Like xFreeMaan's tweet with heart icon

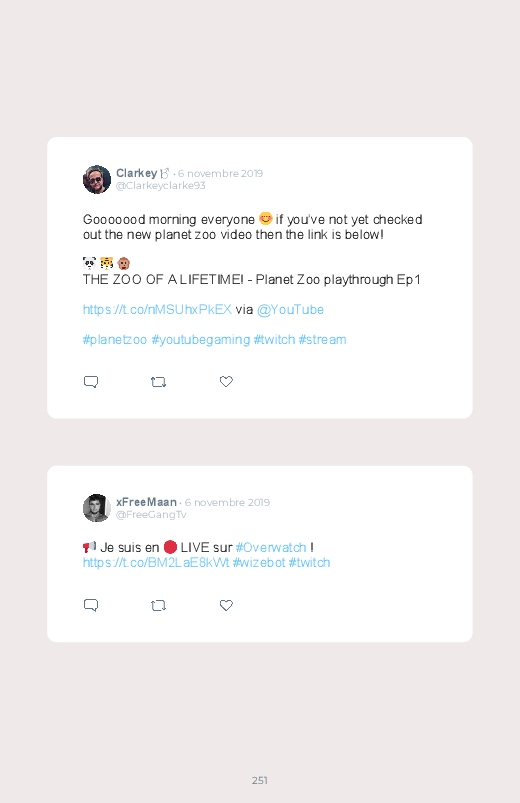[x=226, y=605]
